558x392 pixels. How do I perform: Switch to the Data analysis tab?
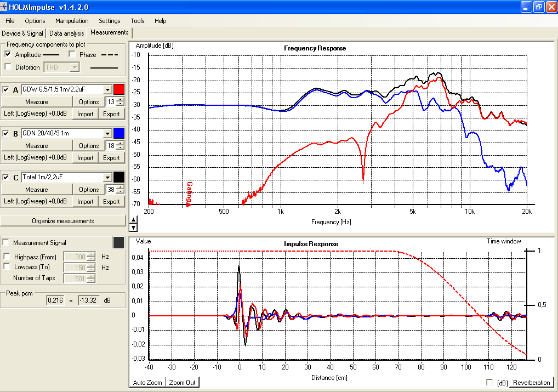[66, 33]
